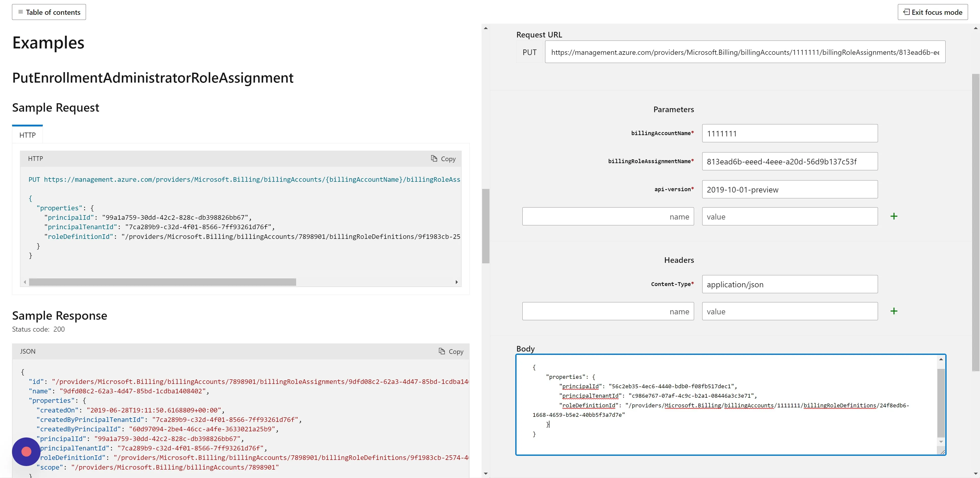980x478 pixels.
Task: Click the Body textarea scroll down arrow
Action: coord(941,442)
